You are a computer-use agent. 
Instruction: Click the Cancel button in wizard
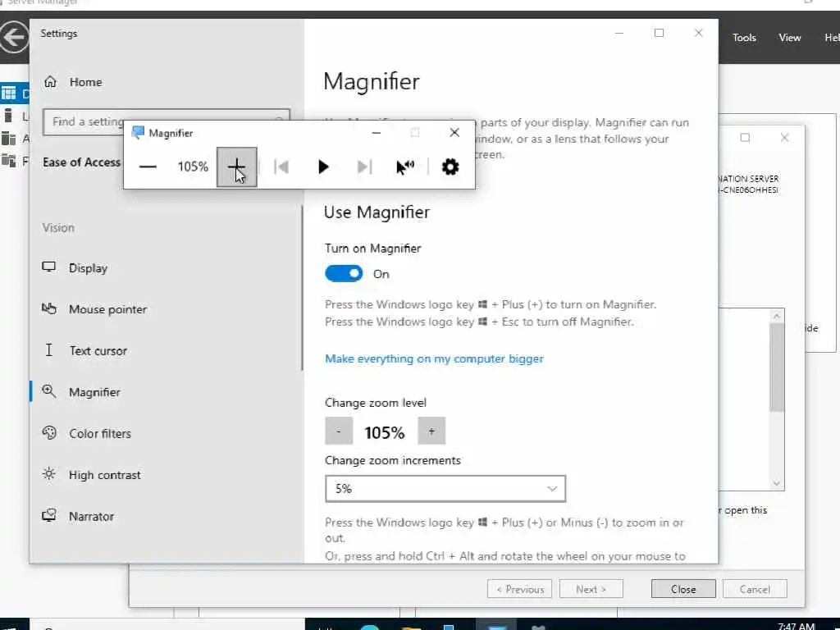click(x=755, y=589)
